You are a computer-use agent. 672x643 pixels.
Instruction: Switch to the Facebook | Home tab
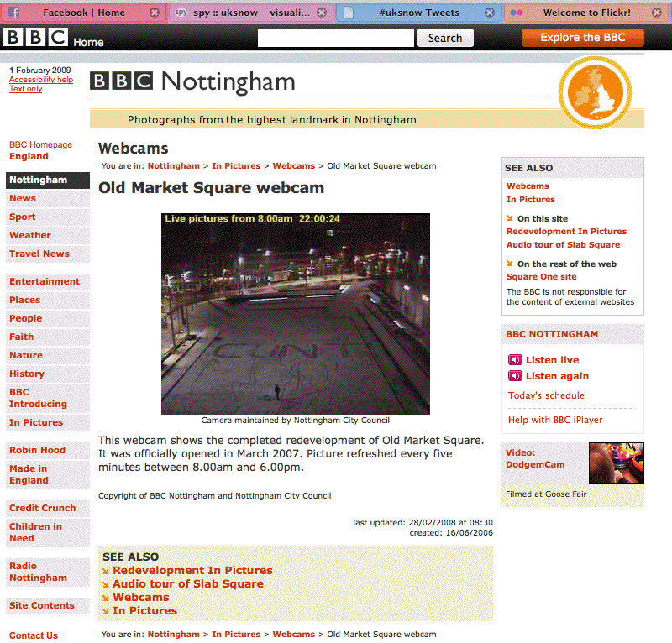[x=84, y=13]
